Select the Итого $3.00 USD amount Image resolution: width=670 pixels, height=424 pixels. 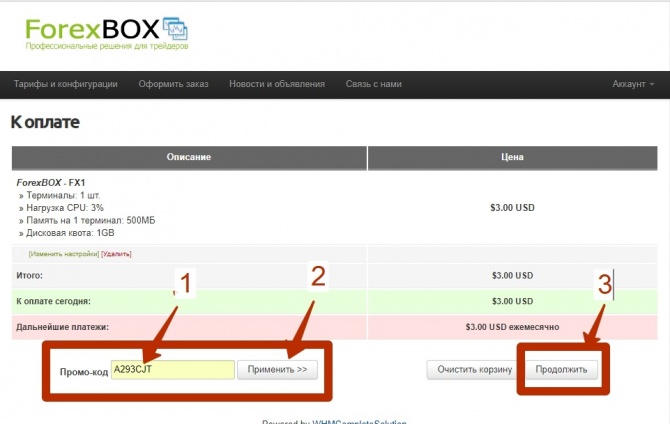(512, 276)
